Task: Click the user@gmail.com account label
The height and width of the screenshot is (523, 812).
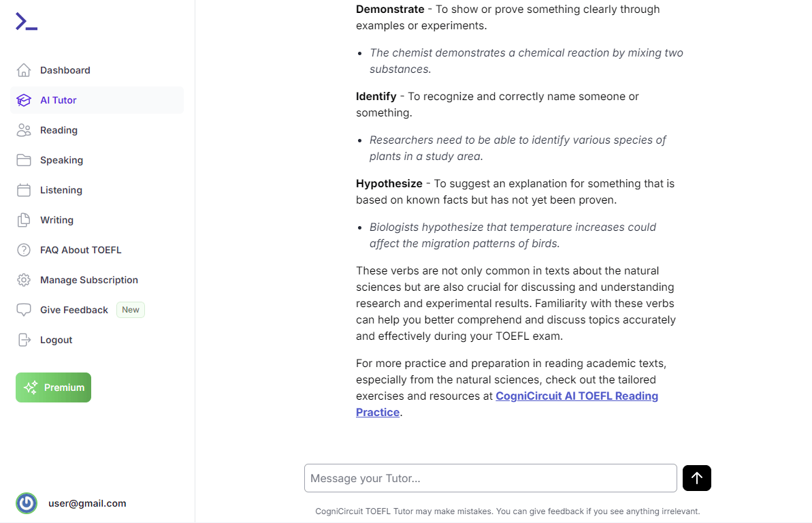Action: coord(87,503)
